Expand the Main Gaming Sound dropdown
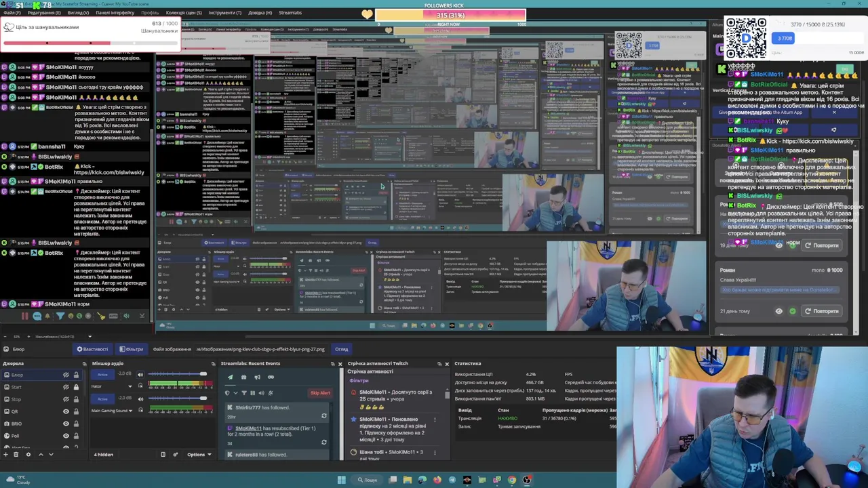The image size is (868, 488). [130, 411]
